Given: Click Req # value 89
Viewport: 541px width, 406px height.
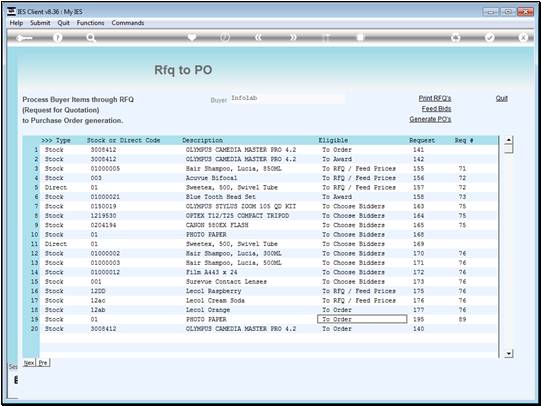Looking at the screenshot, I should pos(462,319).
